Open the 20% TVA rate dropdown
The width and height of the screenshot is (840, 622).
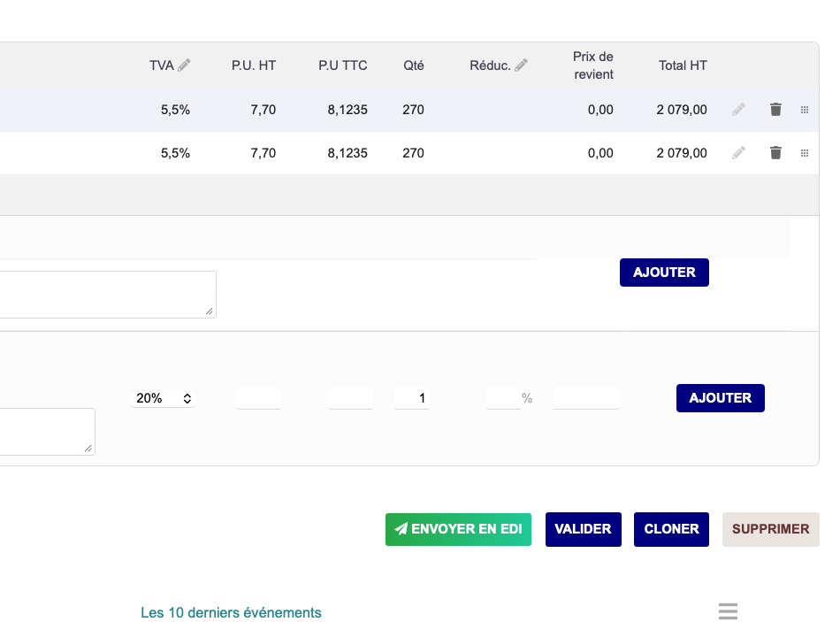click(164, 398)
